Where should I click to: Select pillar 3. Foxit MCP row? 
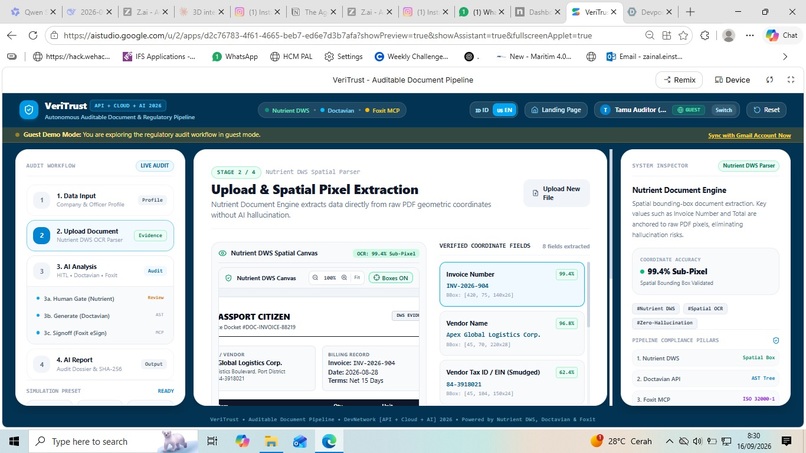coord(705,399)
